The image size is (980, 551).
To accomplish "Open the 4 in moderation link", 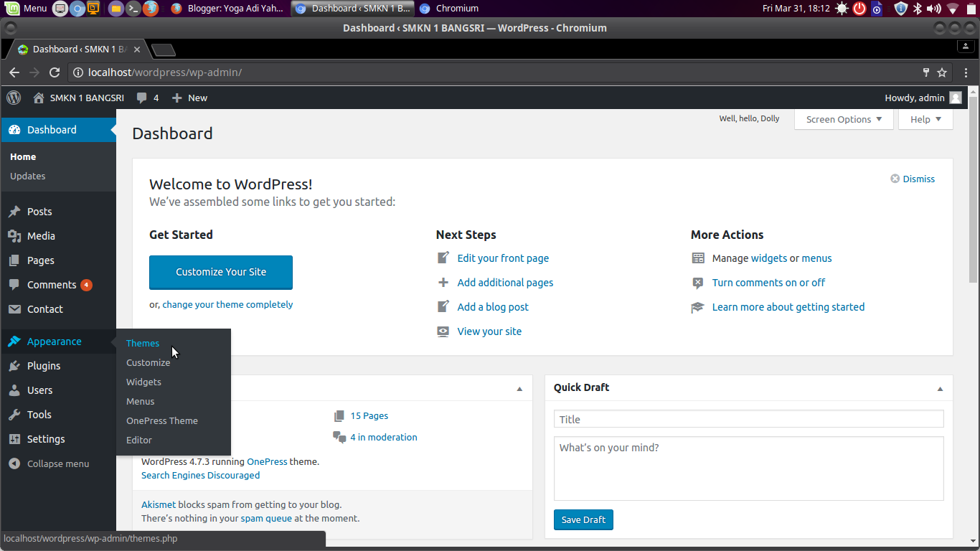I will pos(384,437).
